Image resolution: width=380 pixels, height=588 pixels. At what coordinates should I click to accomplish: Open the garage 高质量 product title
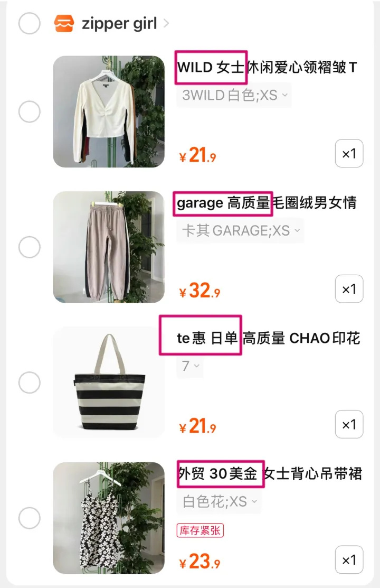point(267,203)
